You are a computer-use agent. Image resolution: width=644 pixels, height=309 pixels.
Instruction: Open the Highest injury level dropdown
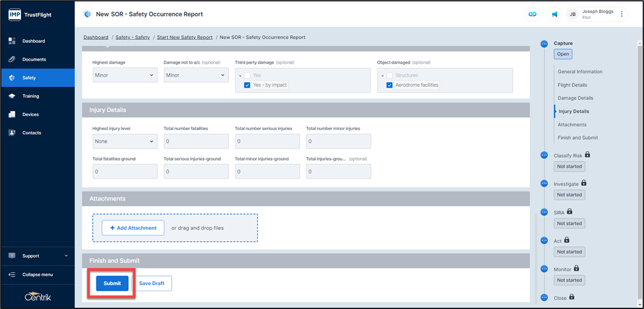(125, 142)
